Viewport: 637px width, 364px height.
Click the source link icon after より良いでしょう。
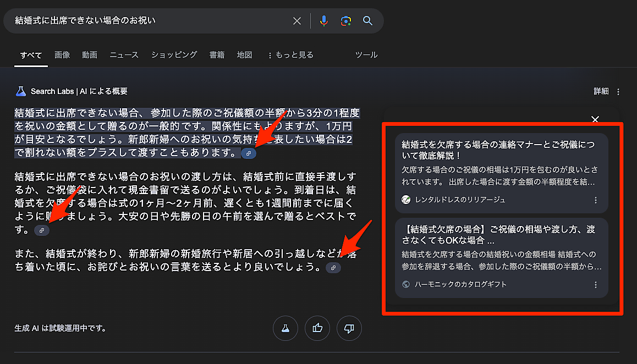(333, 268)
